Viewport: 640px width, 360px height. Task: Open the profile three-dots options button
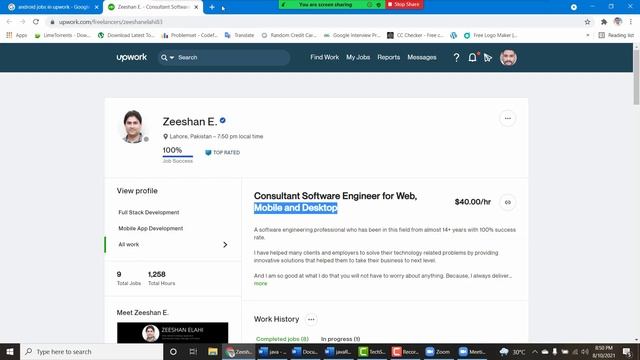point(508,118)
